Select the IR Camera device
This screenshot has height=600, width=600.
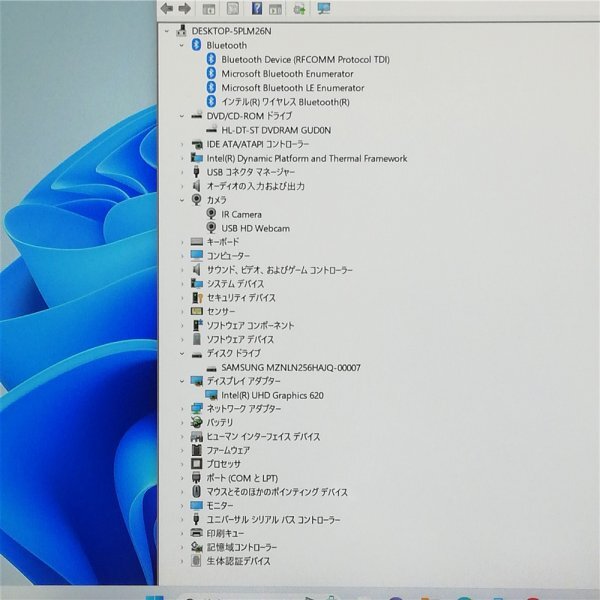click(241, 214)
